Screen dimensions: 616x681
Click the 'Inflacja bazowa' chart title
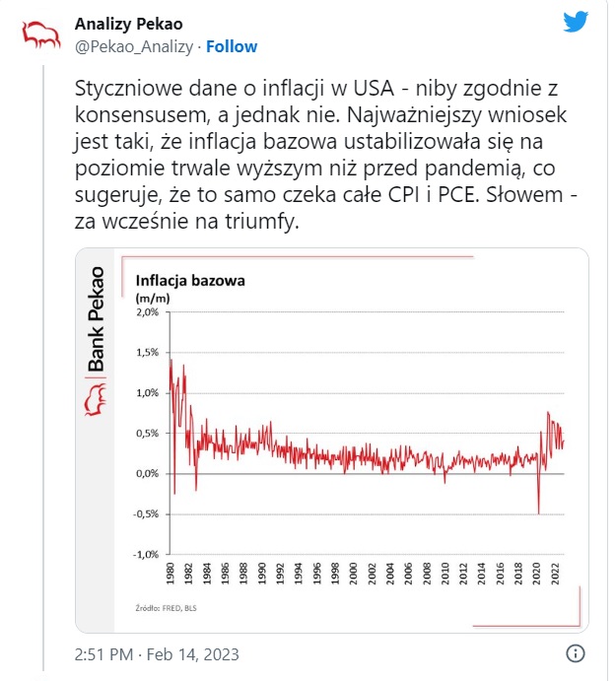tap(189, 280)
